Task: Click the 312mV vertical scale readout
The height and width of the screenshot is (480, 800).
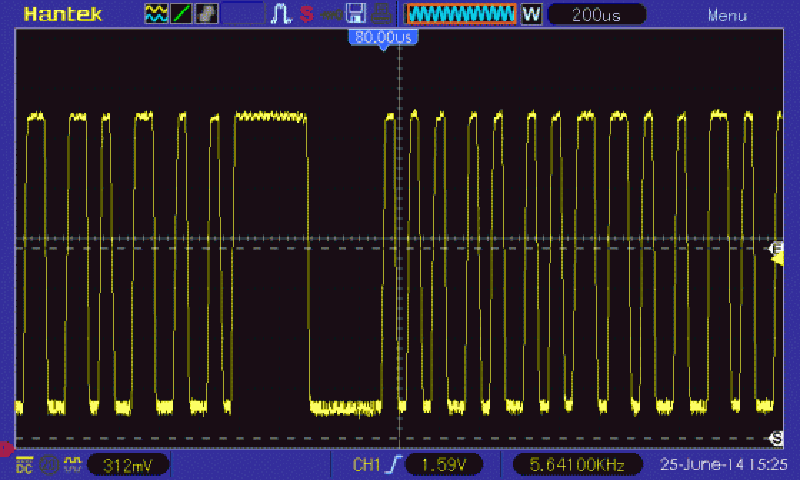Action: [x=128, y=464]
